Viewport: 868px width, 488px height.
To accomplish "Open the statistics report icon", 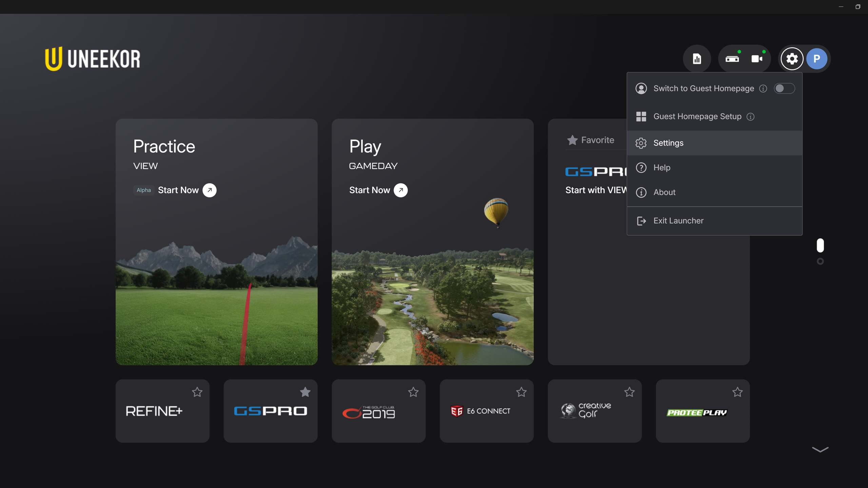I will (x=697, y=59).
